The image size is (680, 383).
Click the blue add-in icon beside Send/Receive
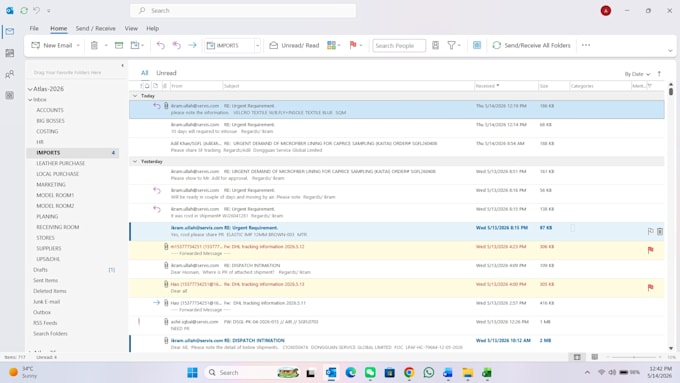(477, 45)
